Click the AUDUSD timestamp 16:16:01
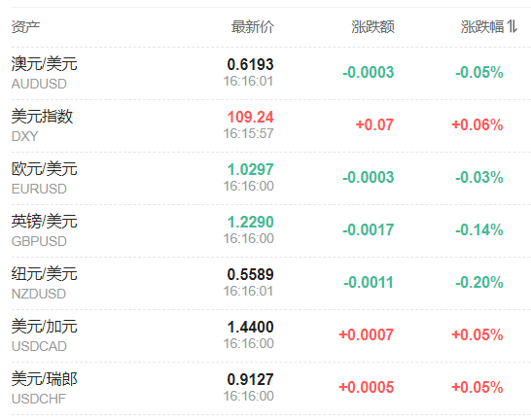Image resolution: width=531 pixels, height=420 pixels. click(x=248, y=81)
